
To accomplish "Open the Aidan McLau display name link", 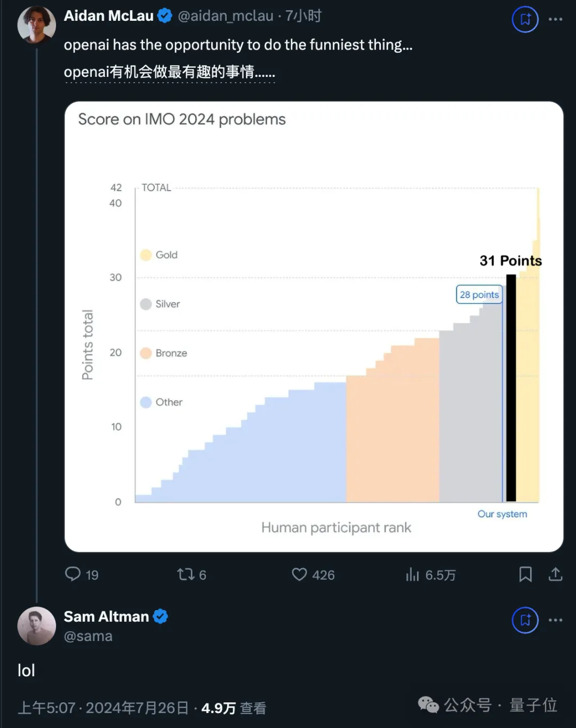I will coord(109,16).
